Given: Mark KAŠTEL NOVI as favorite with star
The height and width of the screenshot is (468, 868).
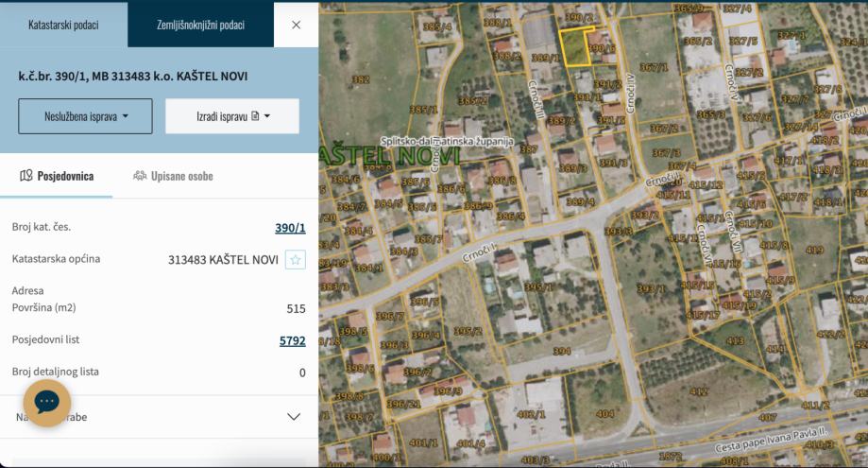Looking at the screenshot, I should click(296, 259).
